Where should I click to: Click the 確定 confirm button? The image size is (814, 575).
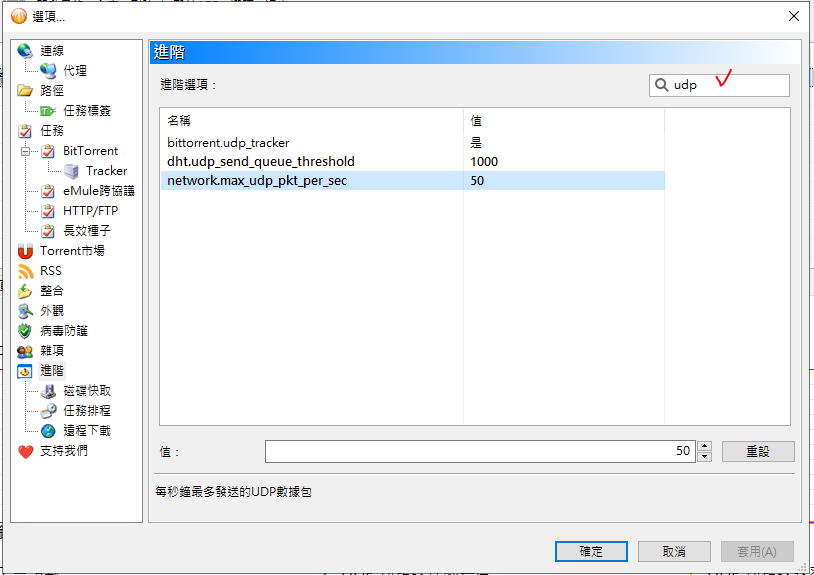pos(591,551)
